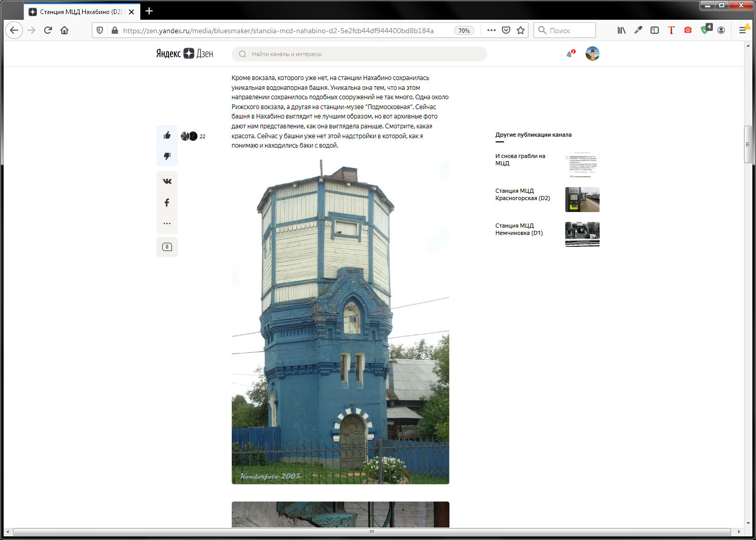Open the browser home page

tap(64, 30)
